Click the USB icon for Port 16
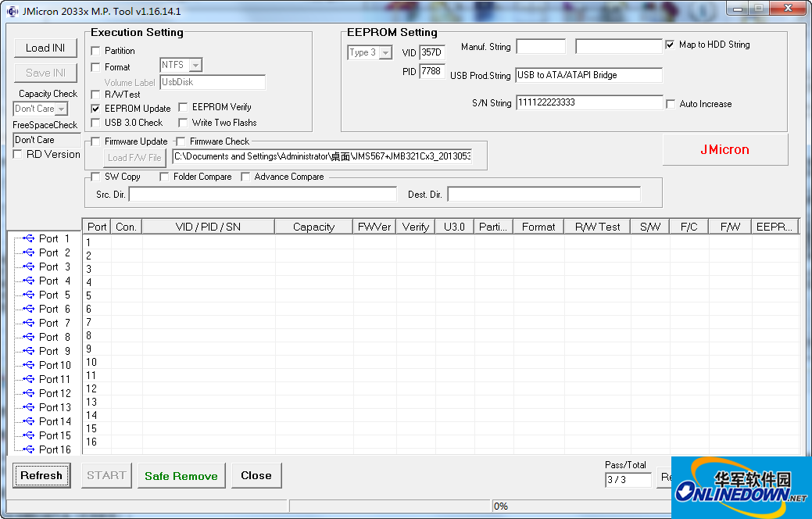This screenshot has height=519, width=812. [x=28, y=449]
